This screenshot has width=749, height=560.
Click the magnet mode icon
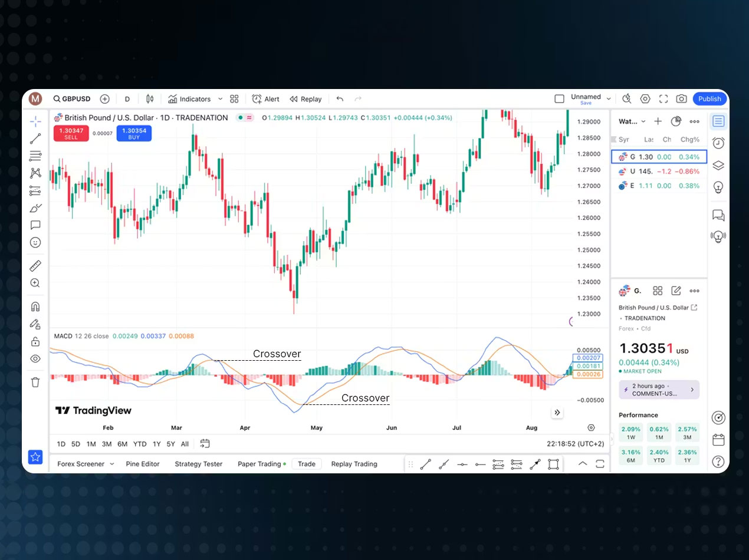click(35, 307)
